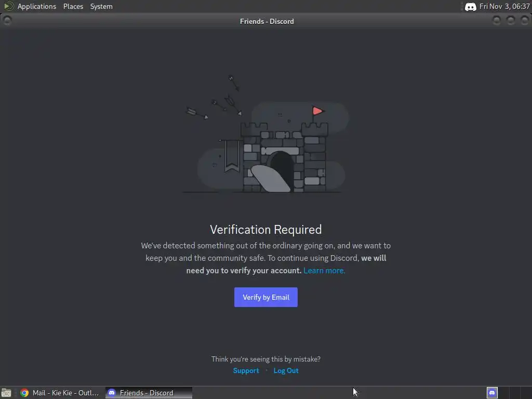The width and height of the screenshot is (532, 399).
Task: Click the Applications menu logo icon
Action: [x=8, y=6]
